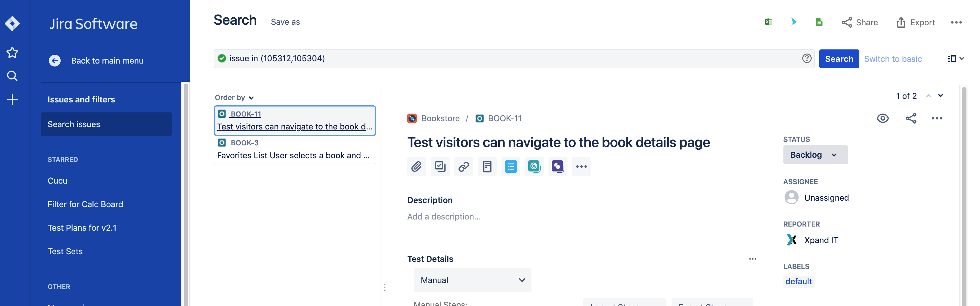Click the purple Xray icon in issue toolbar
980x306 pixels.
coord(558,167)
